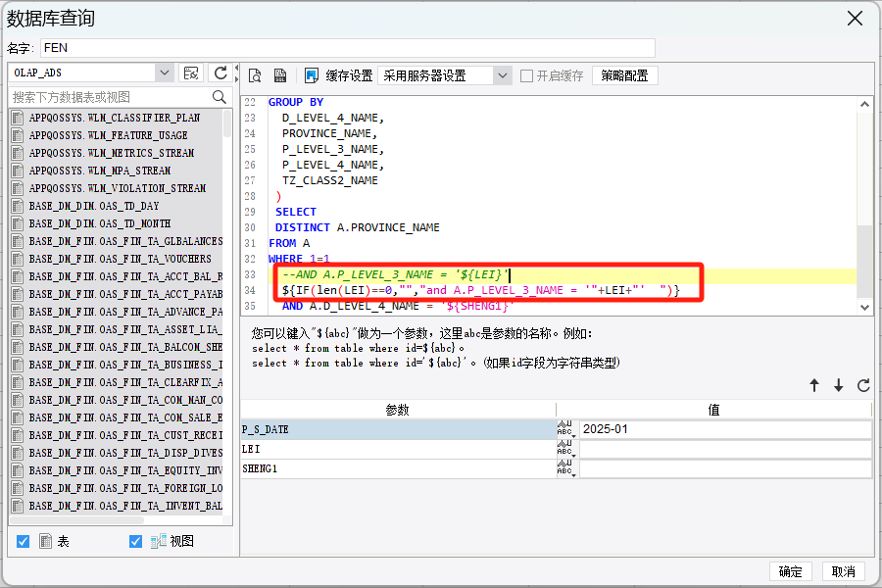Select APPQOSSYS.WLM_FEATURE_USAGE table
Image resolution: width=882 pixels, height=588 pixels.
pyautogui.click(x=108, y=135)
